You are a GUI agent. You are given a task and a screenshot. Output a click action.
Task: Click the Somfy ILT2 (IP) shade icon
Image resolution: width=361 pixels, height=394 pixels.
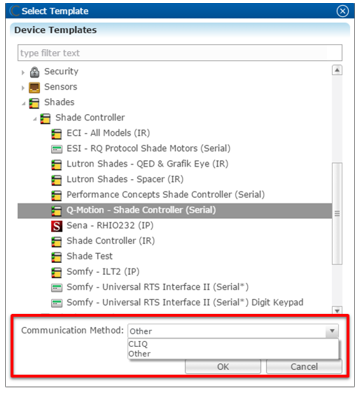[57, 272]
